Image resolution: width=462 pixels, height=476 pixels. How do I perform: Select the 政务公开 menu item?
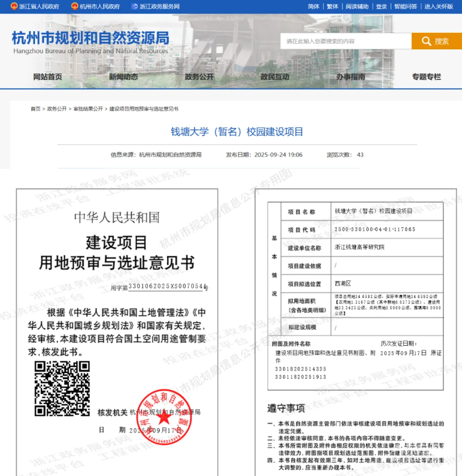pos(199,77)
